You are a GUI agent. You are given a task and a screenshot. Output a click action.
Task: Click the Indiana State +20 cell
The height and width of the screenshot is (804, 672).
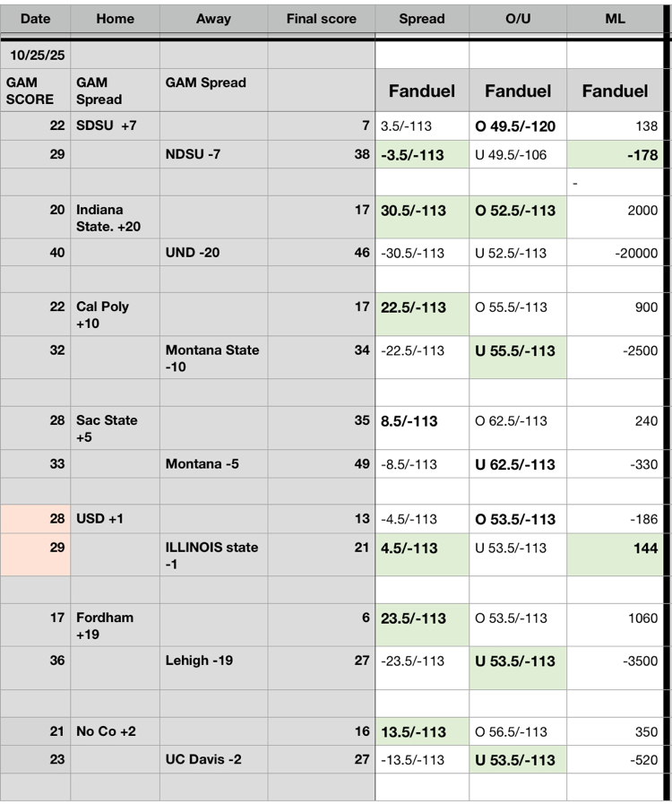tap(115, 218)
